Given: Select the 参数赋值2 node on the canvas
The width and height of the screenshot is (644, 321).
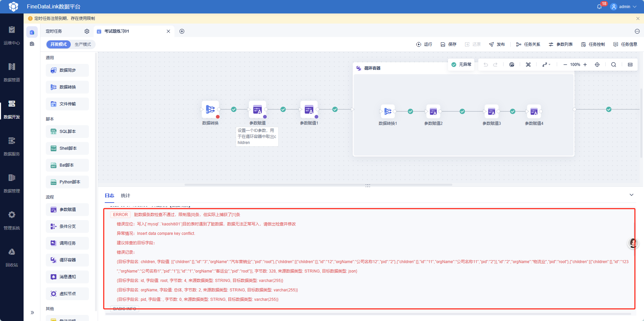Looking at the screenshot, I should (433, 111).
